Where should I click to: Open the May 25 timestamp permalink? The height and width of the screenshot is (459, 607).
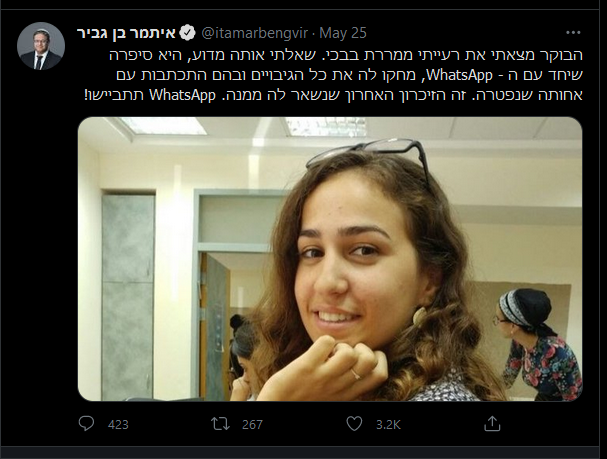343,33
